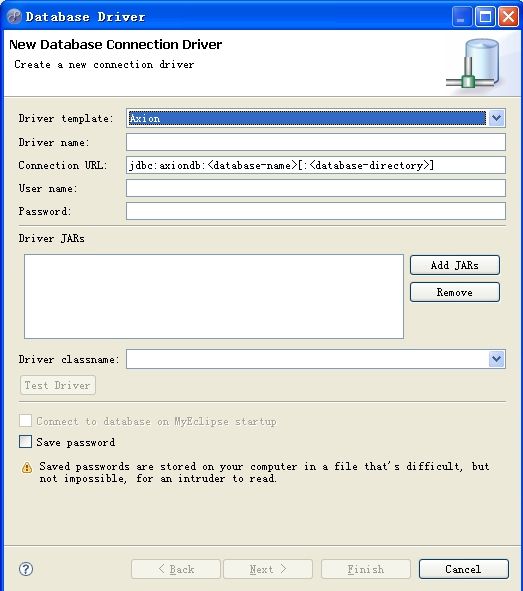
Task: Click the Finish button
Action: pos(365,569)
